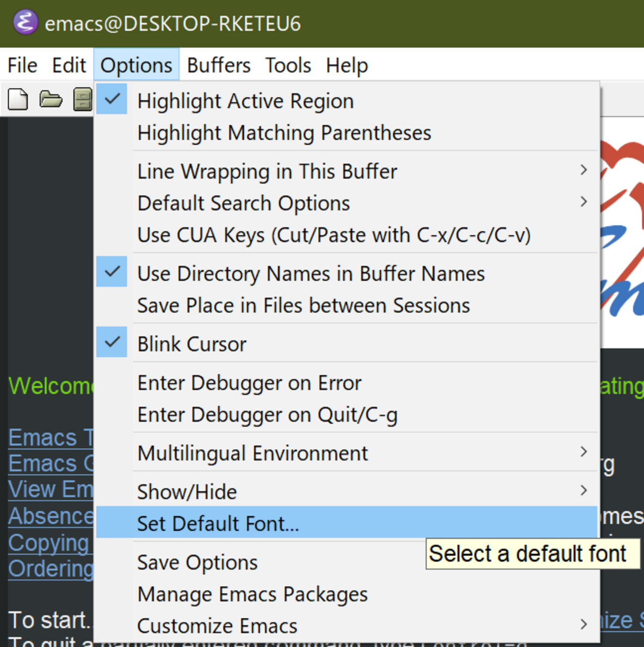Viewport: 644px width, 647px height.
Task: Click the file cabinet directory toolbar icon
Action: click(x=83, y=99)
